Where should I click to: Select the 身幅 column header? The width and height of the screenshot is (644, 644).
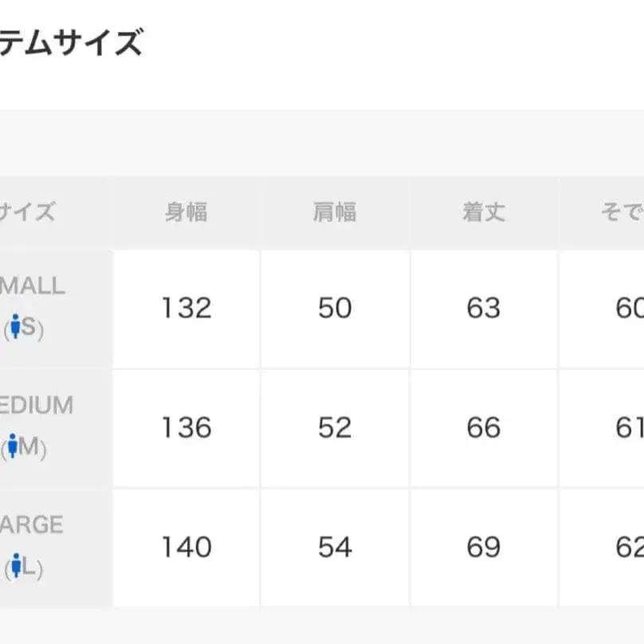[x=187, y=213]
